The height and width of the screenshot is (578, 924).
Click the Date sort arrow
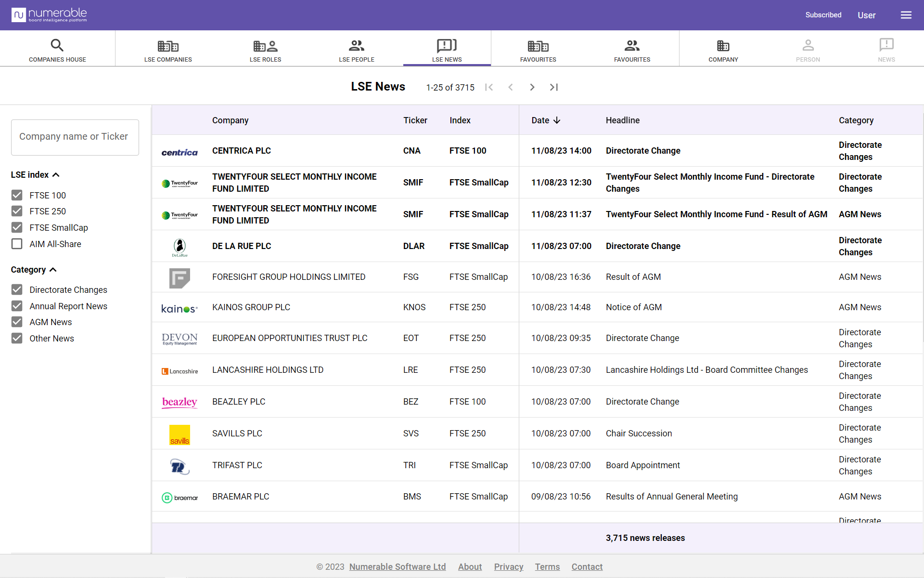pyautogui.click(x=557, y=120)
